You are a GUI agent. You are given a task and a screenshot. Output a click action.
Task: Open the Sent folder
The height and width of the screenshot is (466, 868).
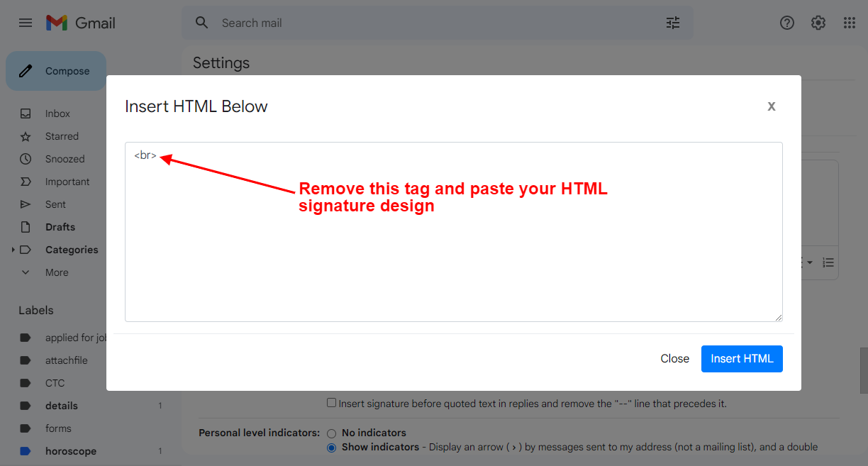[55, 204]
